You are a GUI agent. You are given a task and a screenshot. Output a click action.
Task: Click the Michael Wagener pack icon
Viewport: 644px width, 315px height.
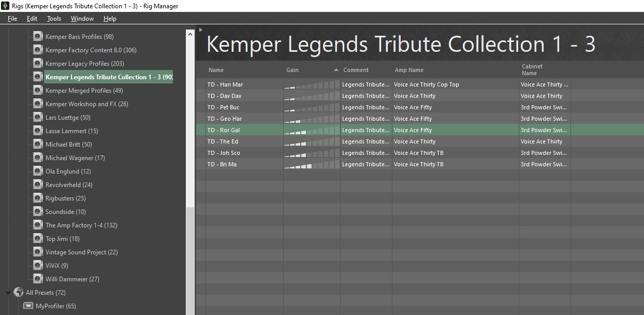point(37,158)
